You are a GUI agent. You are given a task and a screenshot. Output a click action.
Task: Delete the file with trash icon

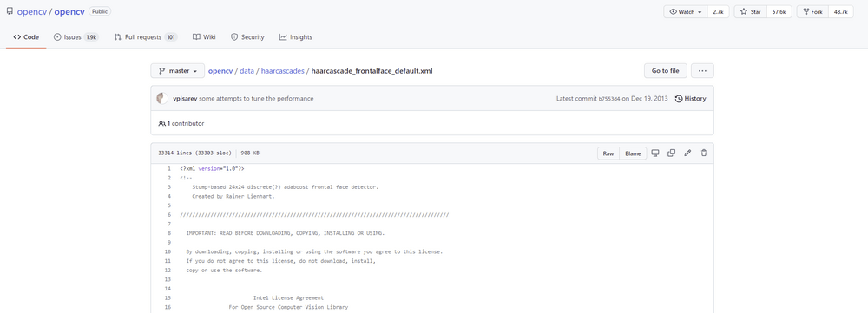(704, 153)
